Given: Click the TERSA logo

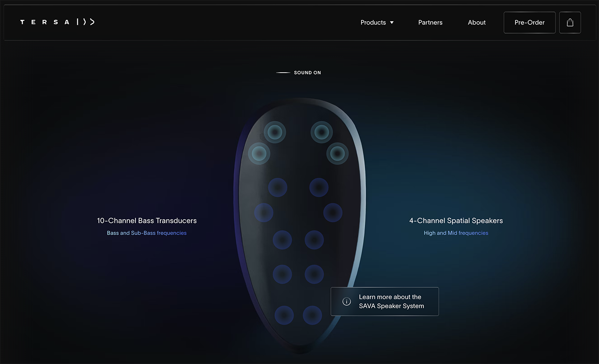Looking at the screenshot, I should coord(57,22).
